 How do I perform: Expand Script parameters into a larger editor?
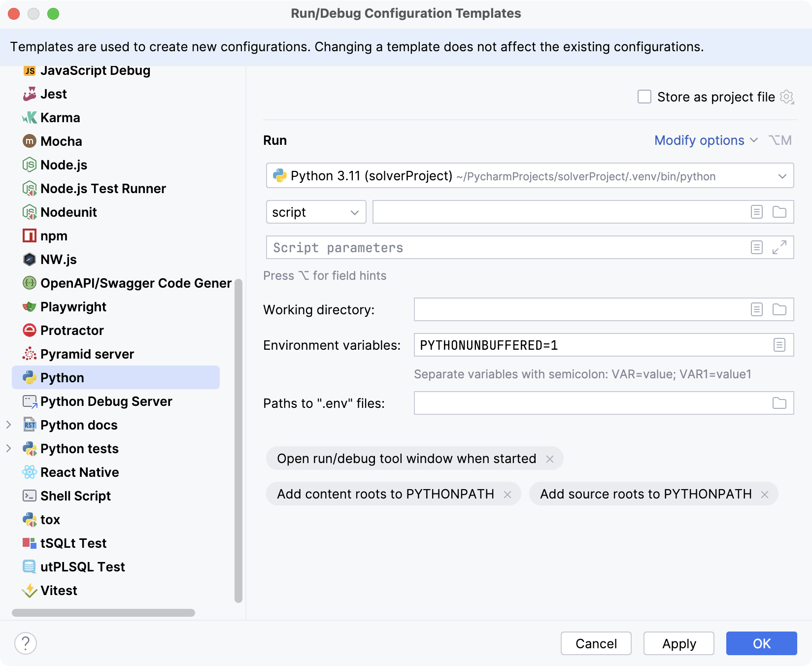coord(779,248)
